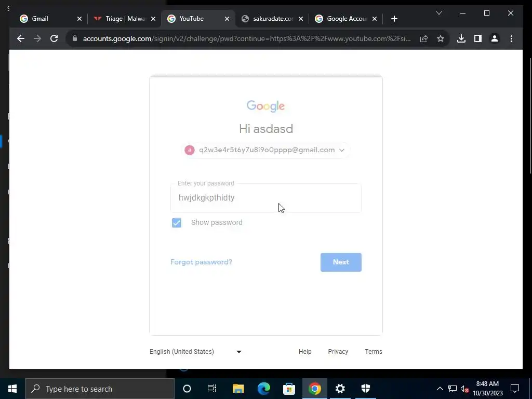Reload the page with the refresh icon
Viewport: 532px width, 399px height.
tap(54, 38)
